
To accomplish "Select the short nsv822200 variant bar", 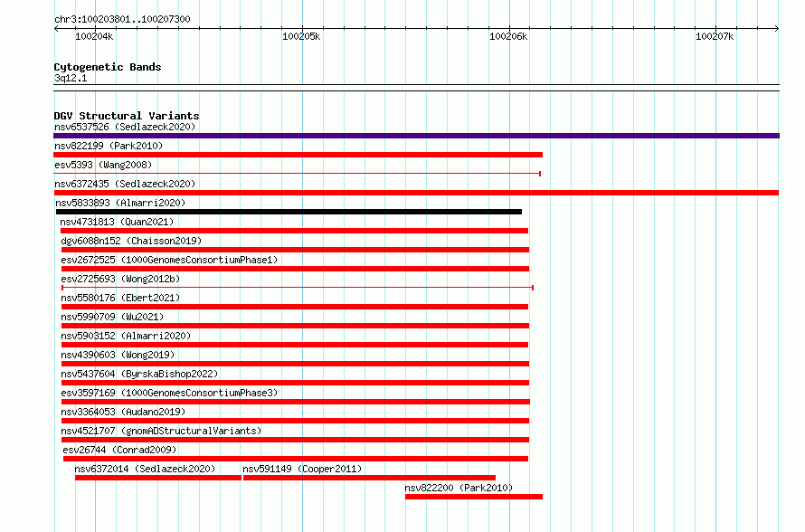I will point(474,497).
